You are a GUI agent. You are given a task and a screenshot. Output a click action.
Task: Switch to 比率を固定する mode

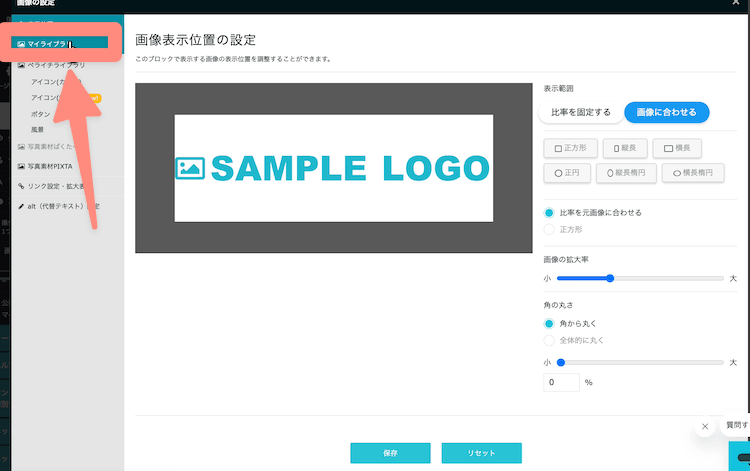point(581,112)
